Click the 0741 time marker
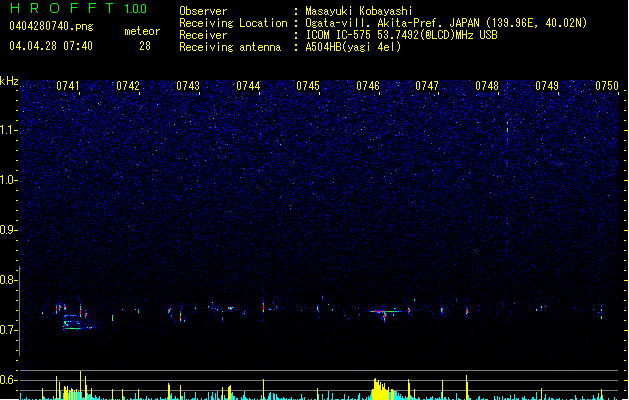Viewport: 629px width, 400px height. point(68,86)
